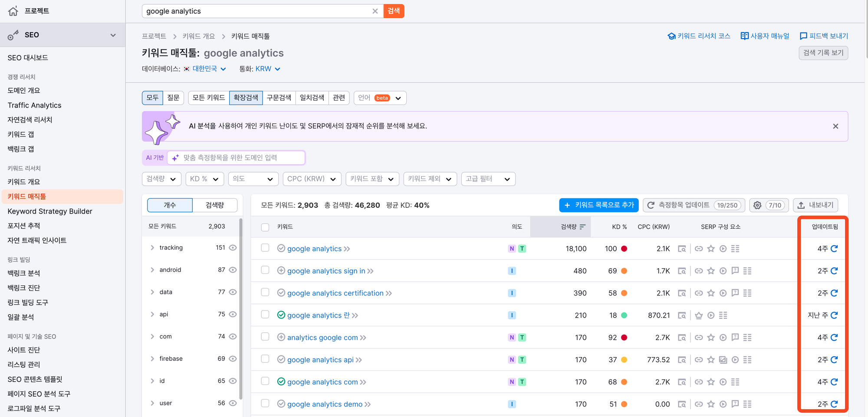Click 측정항목 업데이트 button

pyautogui.click(x=694, y=205)
